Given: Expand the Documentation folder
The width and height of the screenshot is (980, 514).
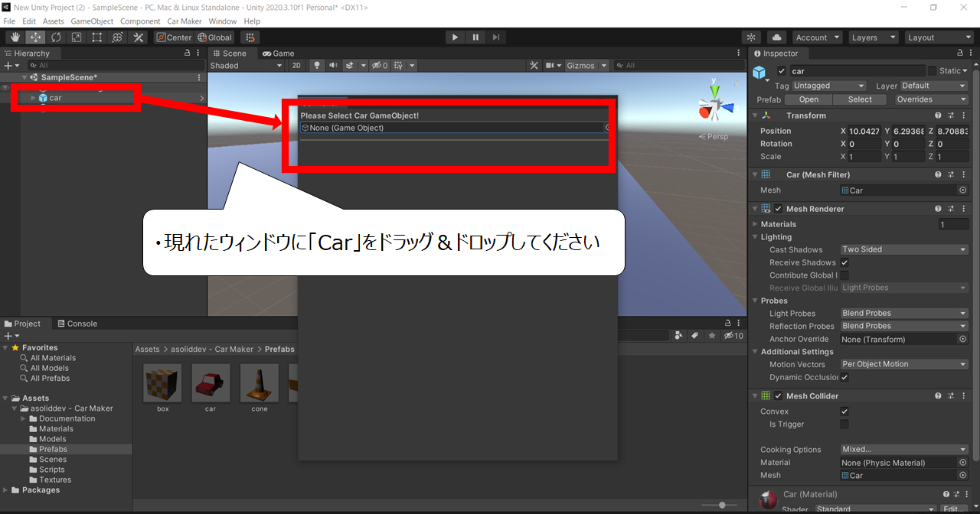Looking at the screenshot, I should [24, 419].
